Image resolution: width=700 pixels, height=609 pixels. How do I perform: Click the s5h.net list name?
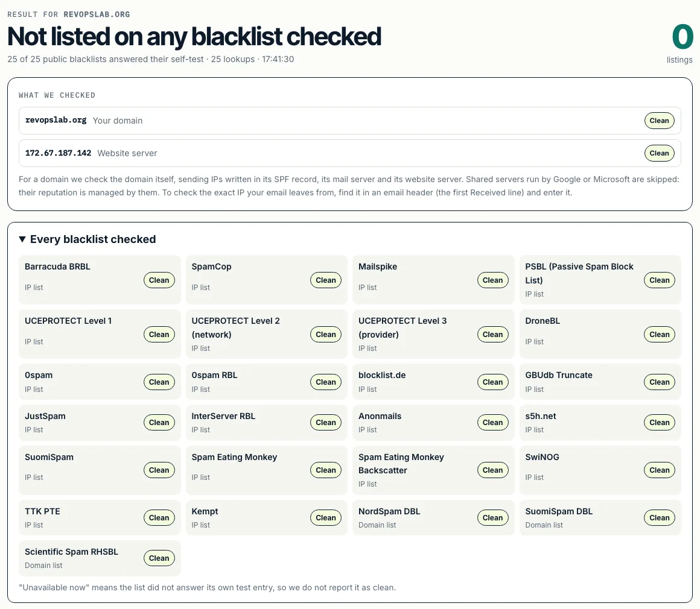541,416
